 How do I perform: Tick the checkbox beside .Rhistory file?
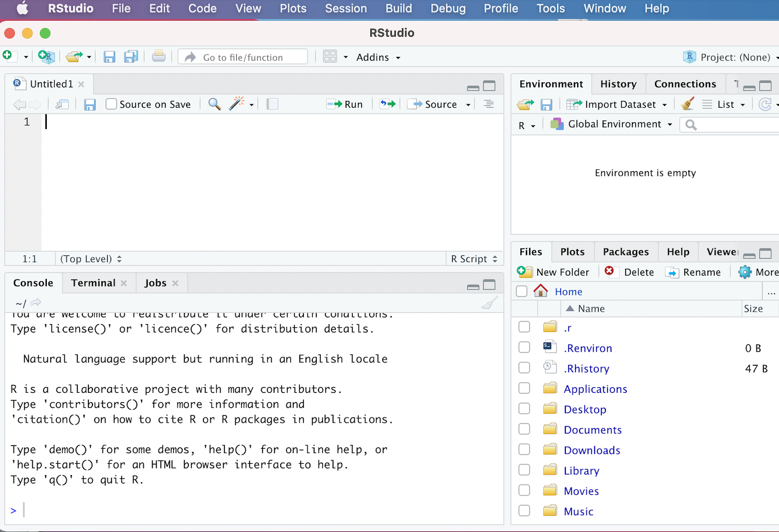pyautogui.click(x=524, y=368)
